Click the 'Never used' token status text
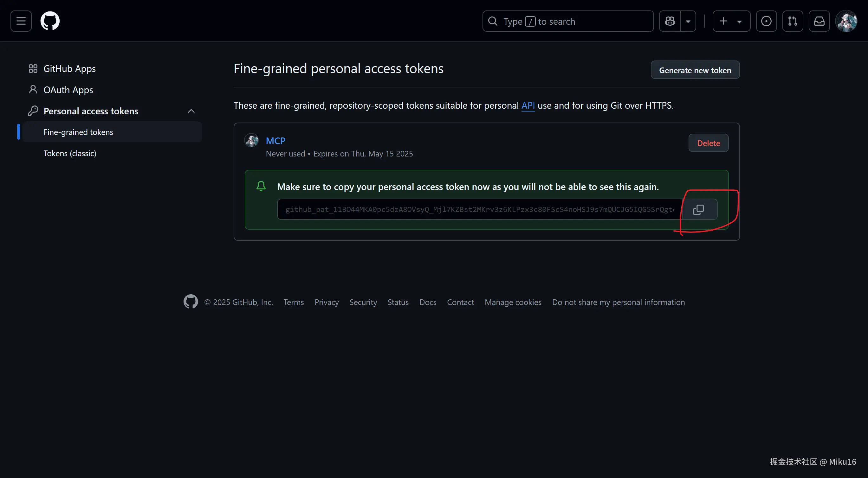 tap(285, 154)
